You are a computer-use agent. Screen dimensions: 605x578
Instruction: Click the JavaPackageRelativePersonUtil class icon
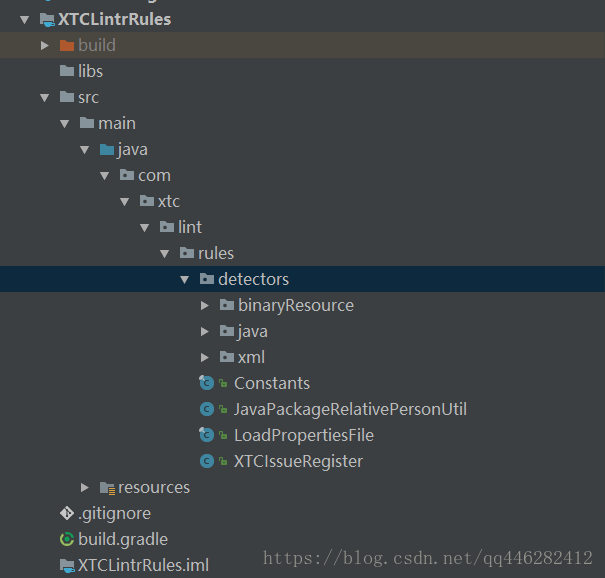point(207,409)
